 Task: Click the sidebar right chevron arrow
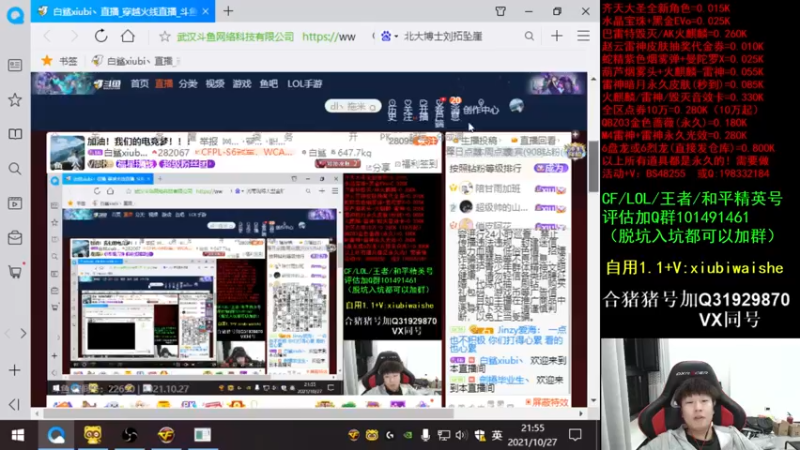[x=23, y=334]
